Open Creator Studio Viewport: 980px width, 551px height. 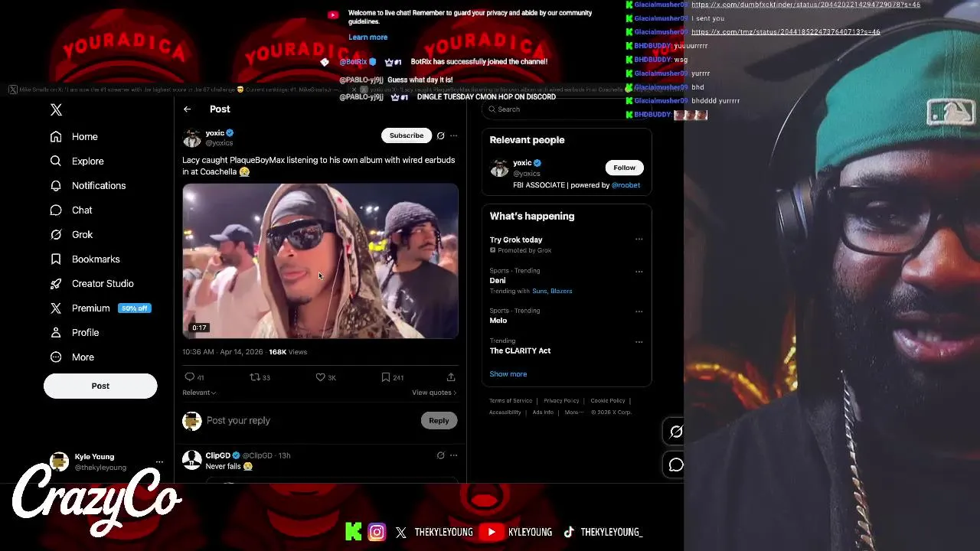coord(92,283)
